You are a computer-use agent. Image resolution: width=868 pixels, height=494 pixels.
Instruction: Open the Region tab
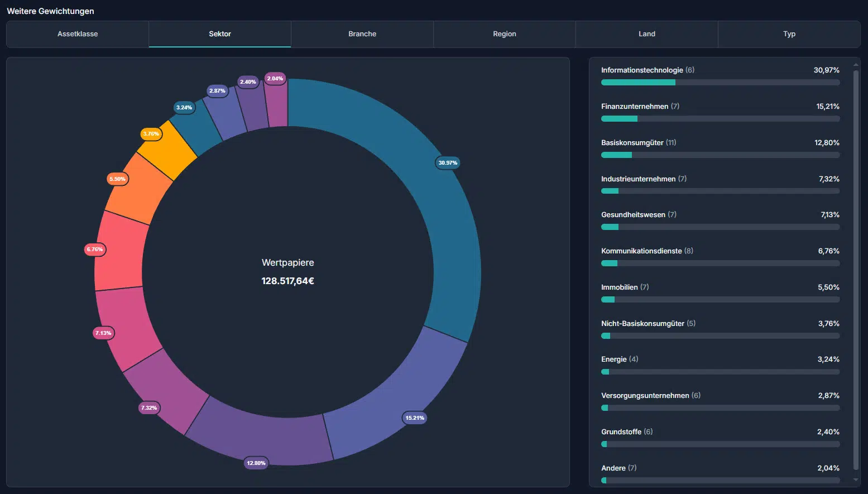click(x=504, y=34)
